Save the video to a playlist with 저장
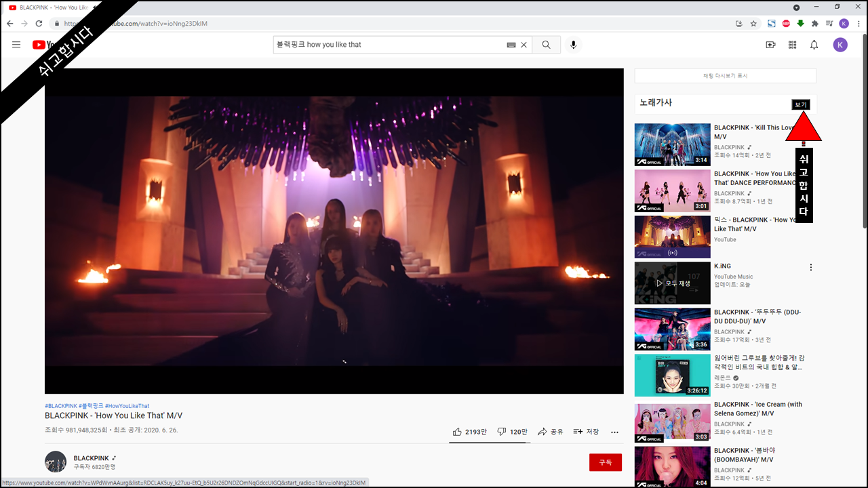The height and width of the screenshot is (488, 868). [586, 432]
